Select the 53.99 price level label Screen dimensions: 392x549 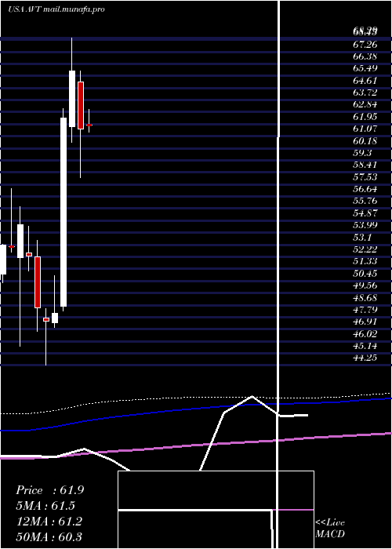pos(365,225)
